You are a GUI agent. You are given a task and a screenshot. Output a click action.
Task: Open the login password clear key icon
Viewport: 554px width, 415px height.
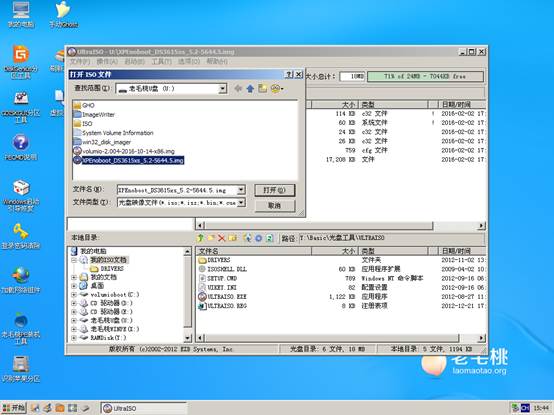tap(20, 236)
